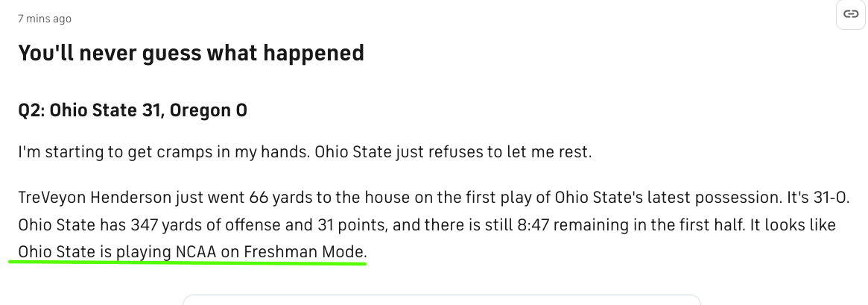Viewport: 868px width, 305px height.
Task: Click the name "TreVeyon Henderson" in the paragraph
Action: pyautogui.click(x=95, y=198)
